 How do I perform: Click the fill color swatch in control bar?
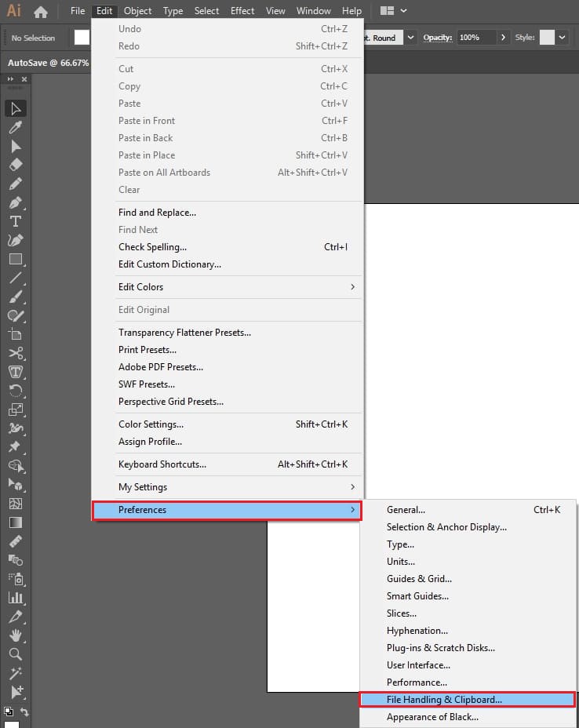(82, 38)
